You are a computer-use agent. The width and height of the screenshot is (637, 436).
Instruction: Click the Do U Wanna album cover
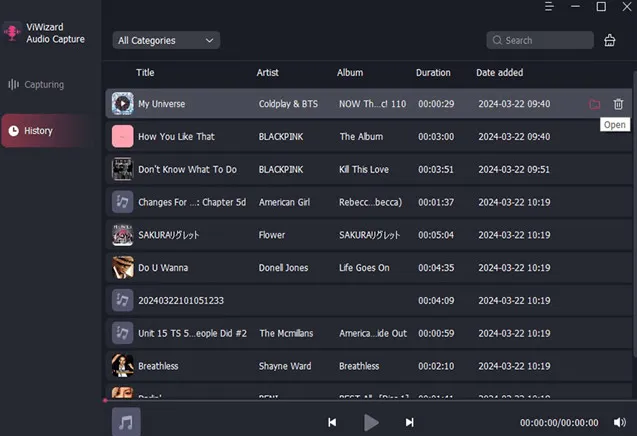pyautogui.click(x=122, y=267)
